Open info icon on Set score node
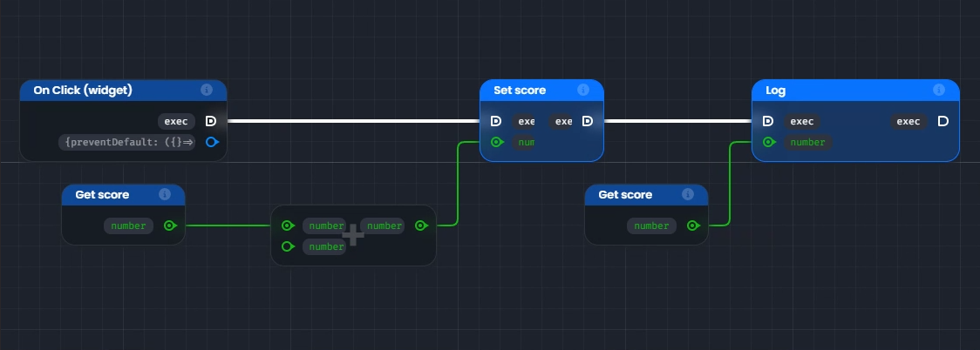This screenshot has height=350, width=980. (583, 90)
